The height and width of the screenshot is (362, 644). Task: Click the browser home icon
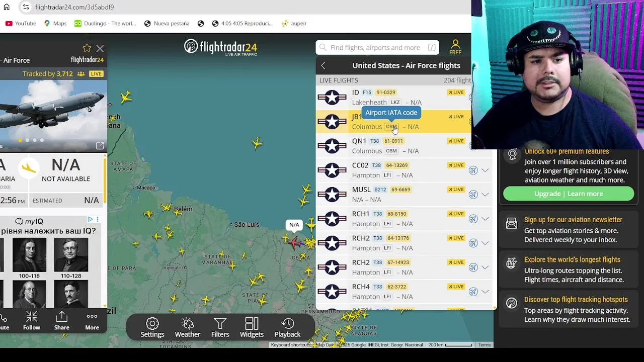tap(7, 7)
